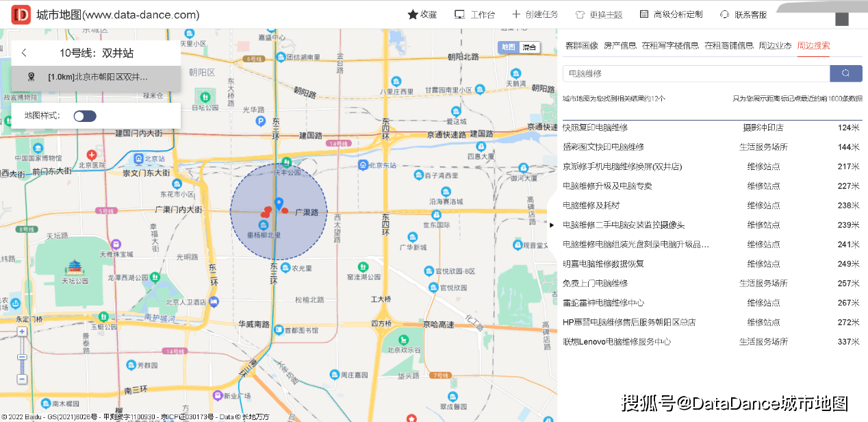Viewport: 868px width, 422px height.
Task: Click the 创建任务 plus icon
Action: click(x=516, y=14)
